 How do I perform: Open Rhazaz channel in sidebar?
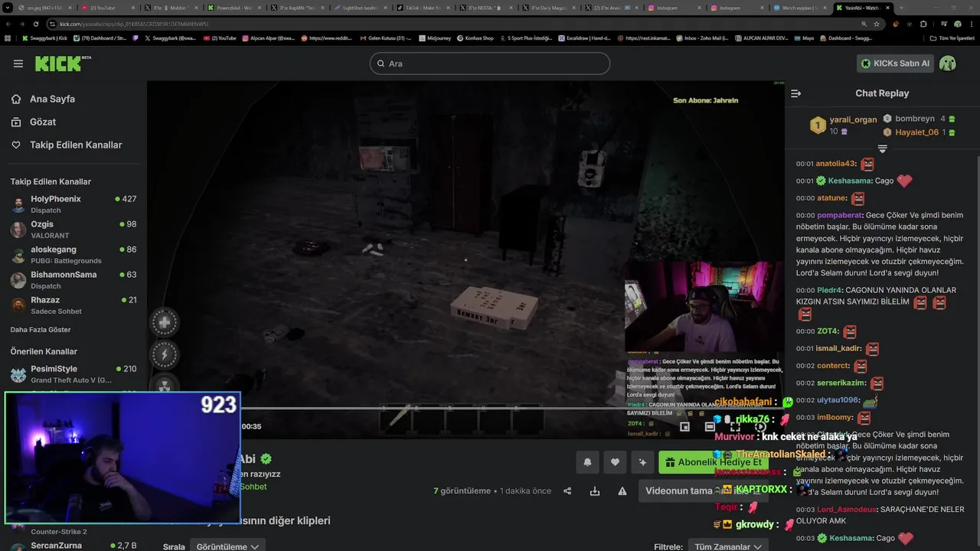pyautogui.click(x=73, y=305)
